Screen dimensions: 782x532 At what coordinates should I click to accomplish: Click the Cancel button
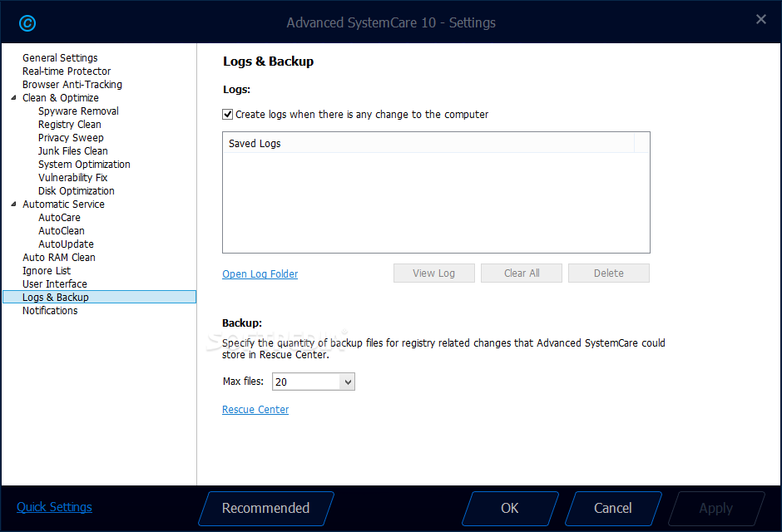coord(613,508)
